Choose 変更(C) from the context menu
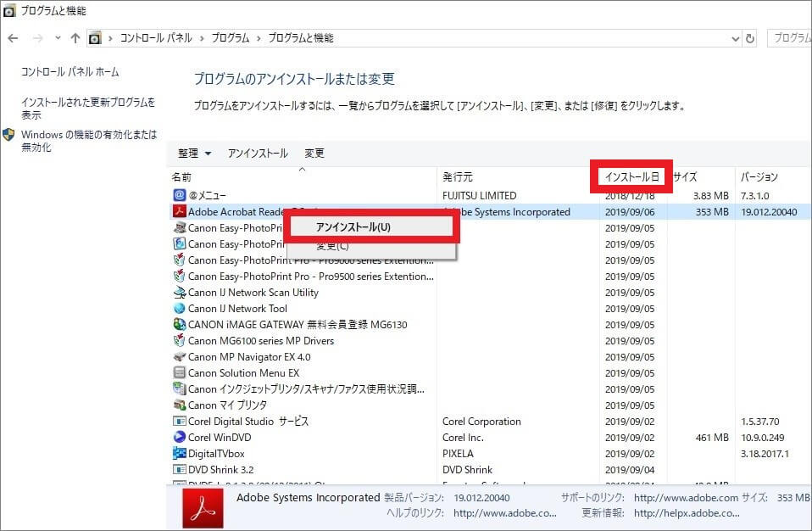Viewport: 812px width, 531px height. pos(332,245)
